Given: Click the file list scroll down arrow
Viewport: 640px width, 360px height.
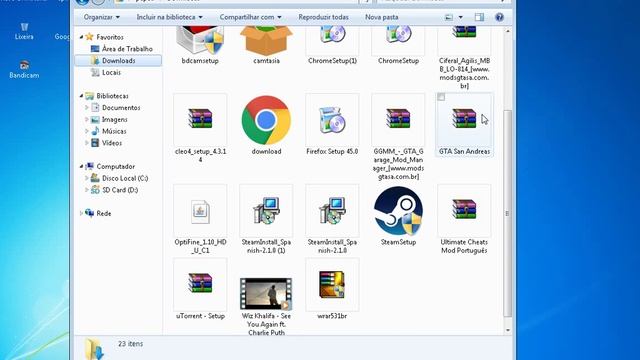Looking at the screenshot, I should click(x=507, y=330).
